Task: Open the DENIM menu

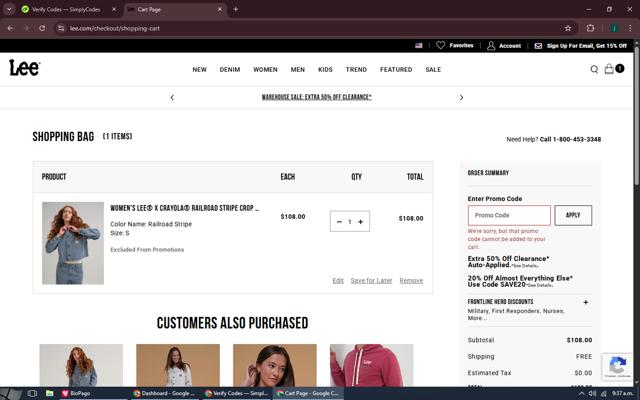Action: pyautogui.click(x=230, y=69)
